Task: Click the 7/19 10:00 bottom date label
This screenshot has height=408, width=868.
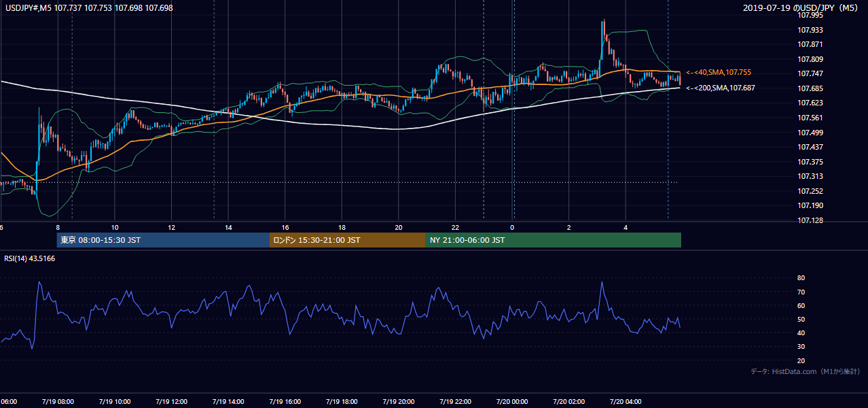Action: click(115, 402)
